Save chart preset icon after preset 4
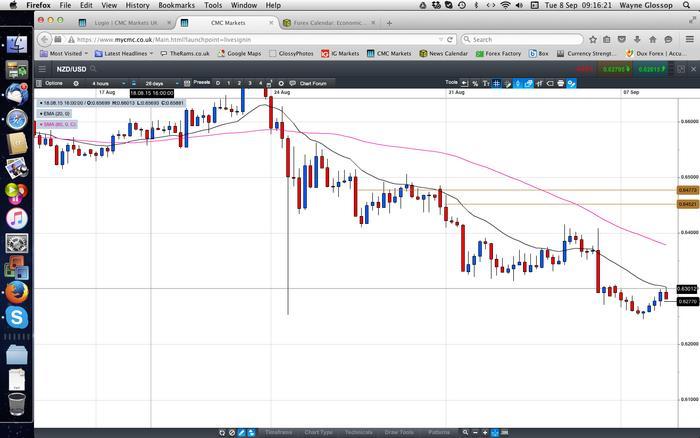The width and height of the screenshot is (700, 438). point(270,83)
